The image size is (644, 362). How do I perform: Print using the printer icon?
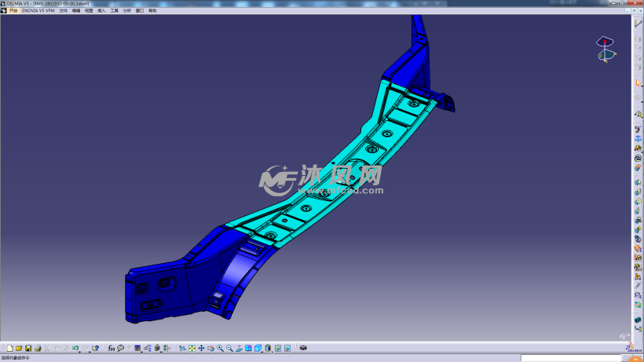(x=38, y=348)
